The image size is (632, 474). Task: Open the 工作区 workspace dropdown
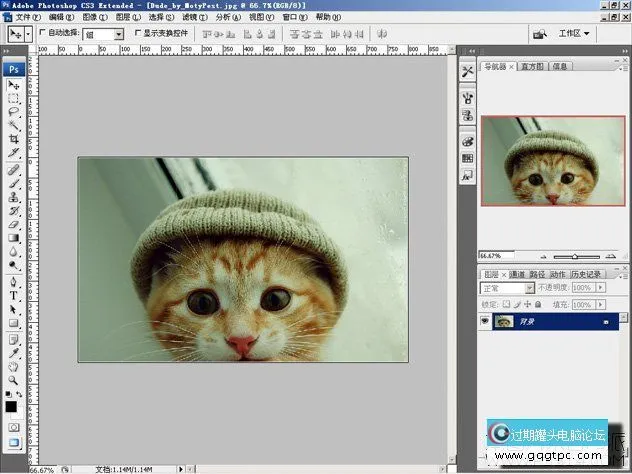pos(574,33)
